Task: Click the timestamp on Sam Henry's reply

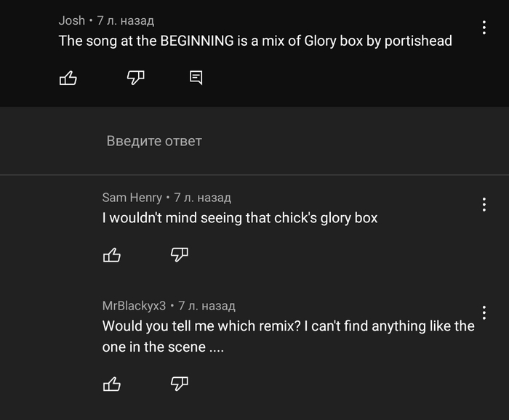Action: [202, 198]
